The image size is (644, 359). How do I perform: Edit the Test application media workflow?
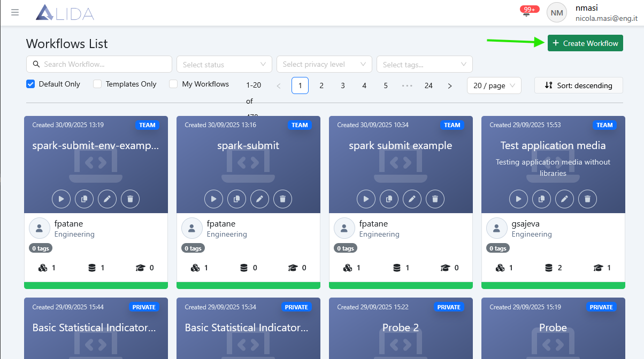[564, 199]
